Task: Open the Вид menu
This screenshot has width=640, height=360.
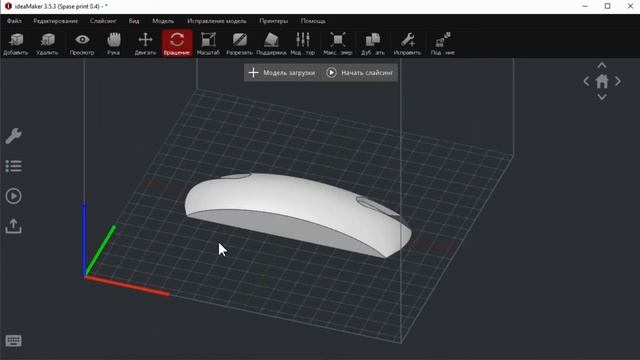Action: click(134, 21)
